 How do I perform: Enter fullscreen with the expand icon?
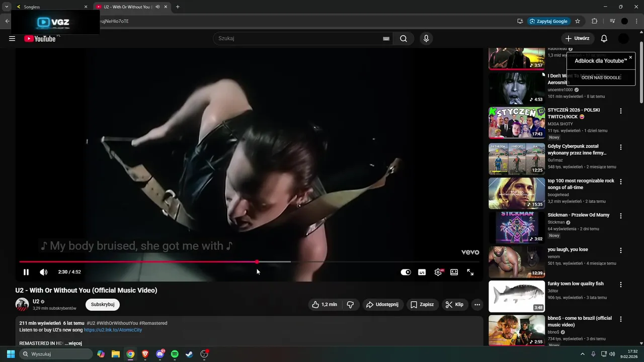point(470,272)
